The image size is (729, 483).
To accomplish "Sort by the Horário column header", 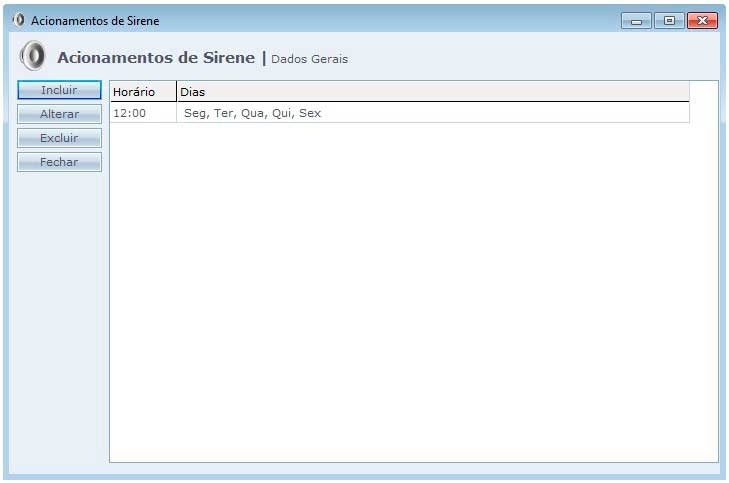I will point(134,92).
